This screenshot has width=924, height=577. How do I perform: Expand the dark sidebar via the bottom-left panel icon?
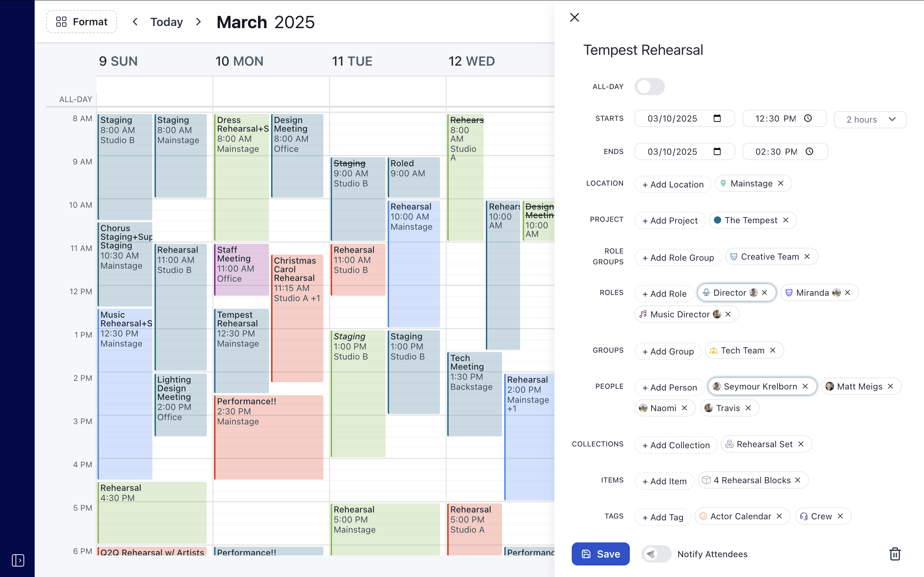(18, 560)
